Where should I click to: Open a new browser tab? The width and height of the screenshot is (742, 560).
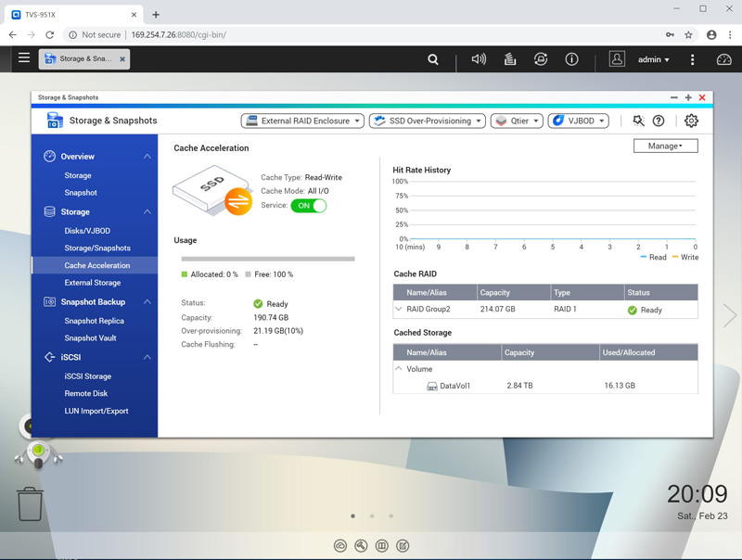tap(156, 15)
